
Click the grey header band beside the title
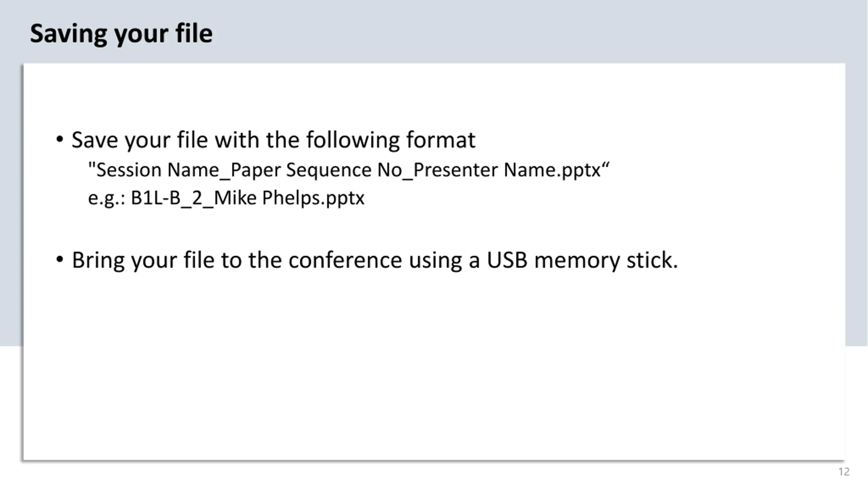(529, 32)
